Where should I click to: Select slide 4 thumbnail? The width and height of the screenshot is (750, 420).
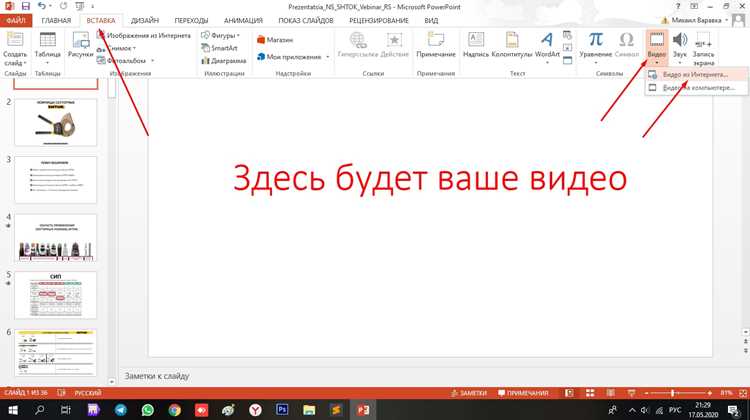pyautogui.click(x=55, y=237)
